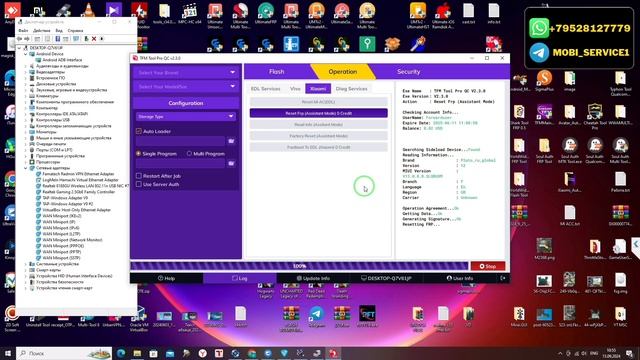Open the Storage Type dropdown

pyautogui.click(x=186, y=117)
